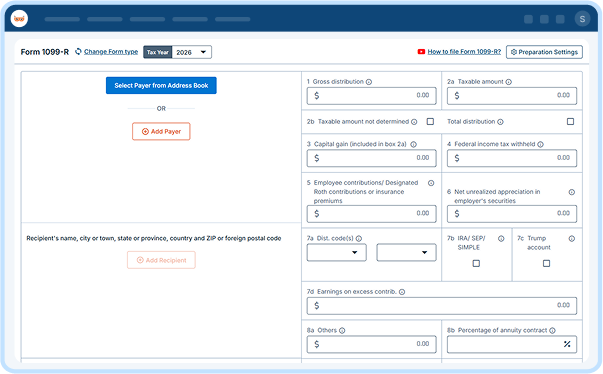Click the Taxable amount field

click(x=512, y=96)
